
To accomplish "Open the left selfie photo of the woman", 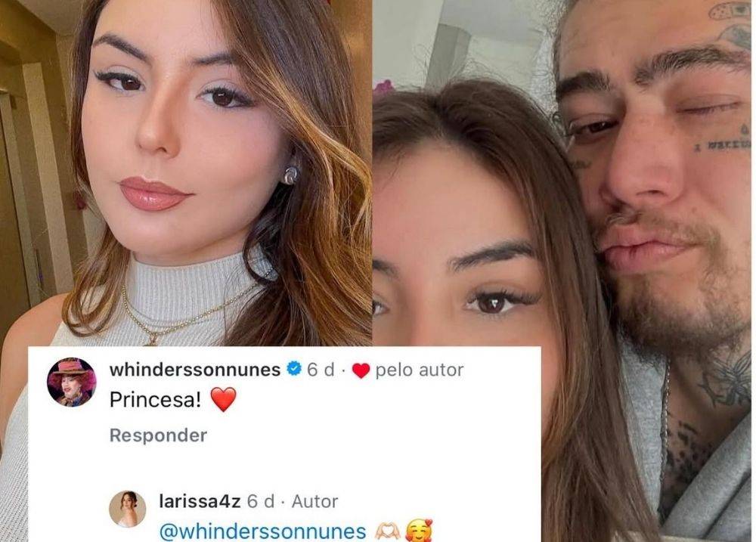I will pyautogui.click(x=186, y=172).
